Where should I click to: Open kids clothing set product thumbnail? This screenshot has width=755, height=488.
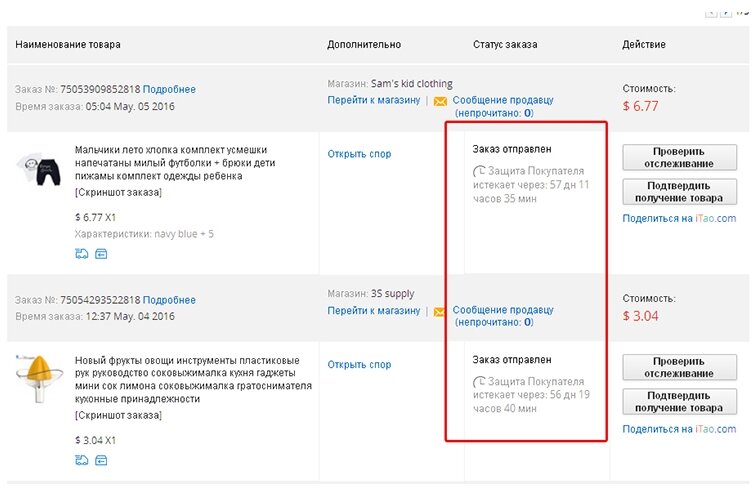tap(39, 169)
